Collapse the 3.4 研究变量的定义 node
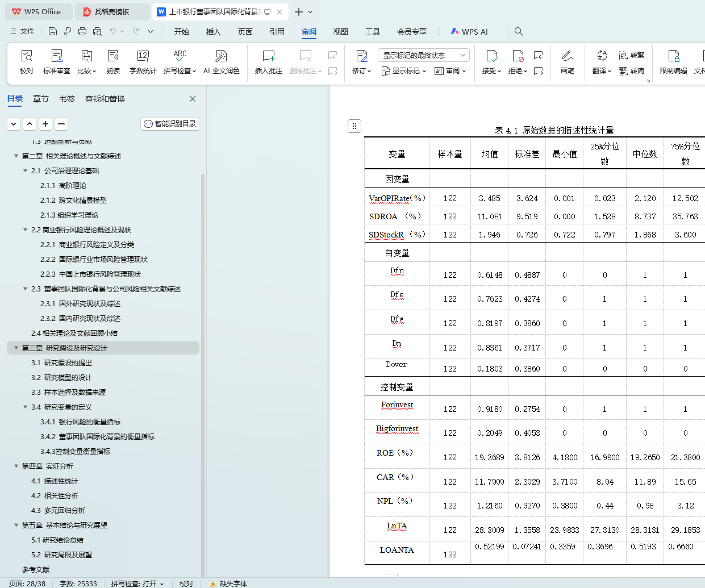Viewport: 705px width, 588px height. tap(26, 407)
